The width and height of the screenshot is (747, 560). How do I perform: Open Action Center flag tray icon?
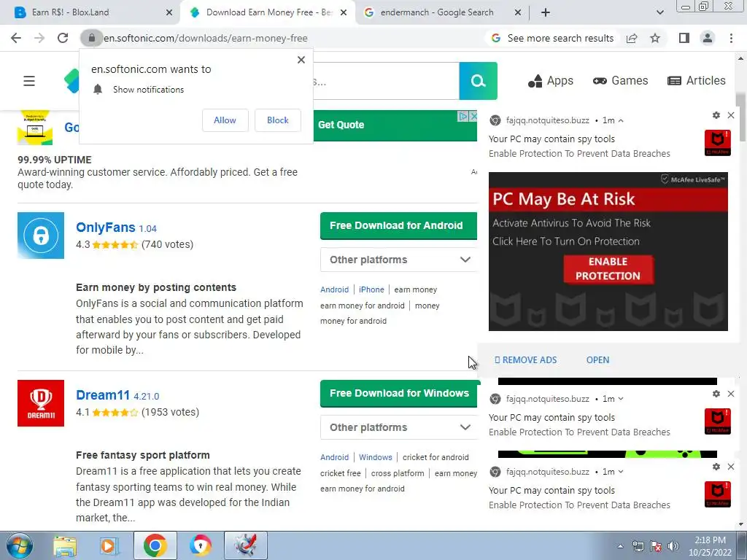coord(656,546)
